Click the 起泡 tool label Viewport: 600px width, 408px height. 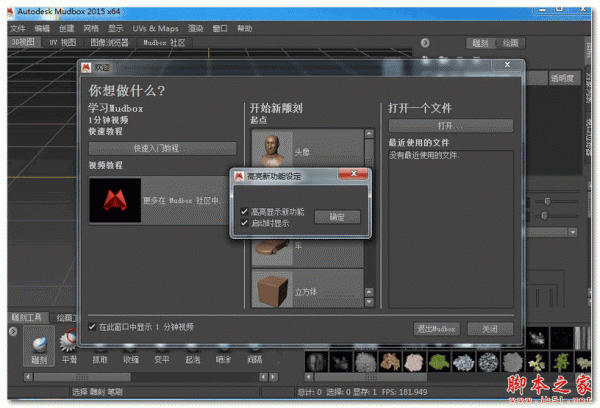tap(192, 359)
